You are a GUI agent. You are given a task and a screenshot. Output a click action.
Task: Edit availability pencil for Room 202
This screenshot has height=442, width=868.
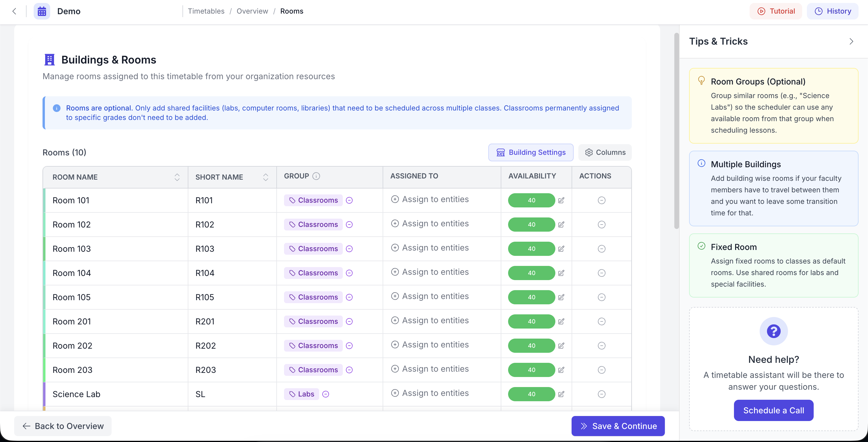tap(561, 346)
